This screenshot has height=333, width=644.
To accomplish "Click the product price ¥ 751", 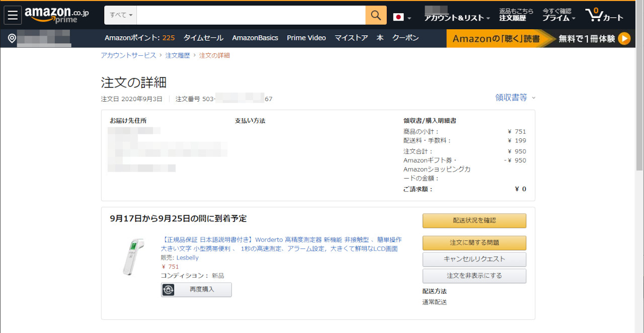I will click(x=170, y=267).
